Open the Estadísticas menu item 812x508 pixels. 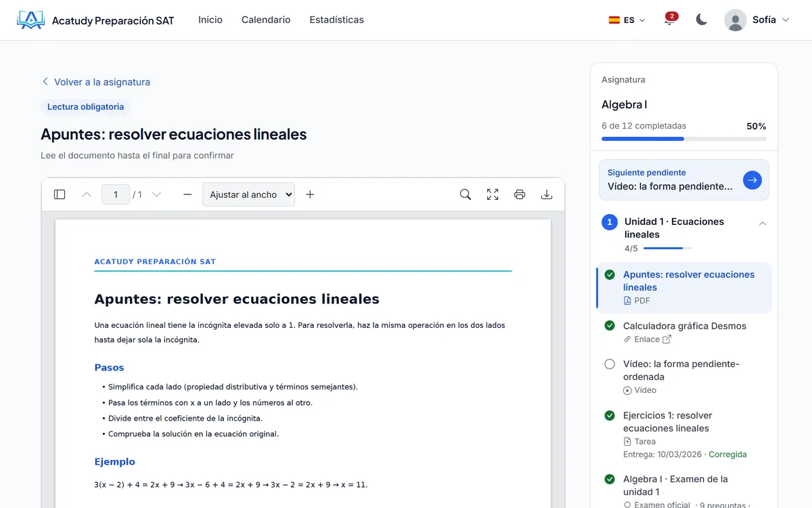pos(337,20)
